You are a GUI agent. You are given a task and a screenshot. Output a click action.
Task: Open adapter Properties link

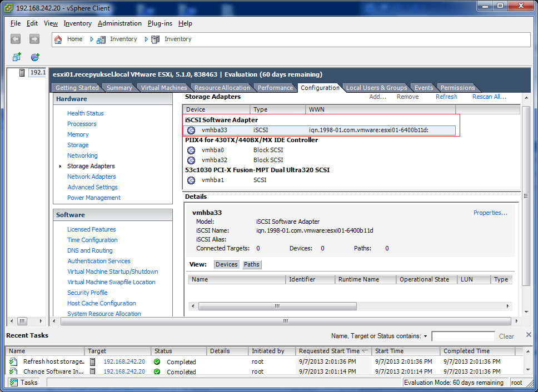click(490, 213)
